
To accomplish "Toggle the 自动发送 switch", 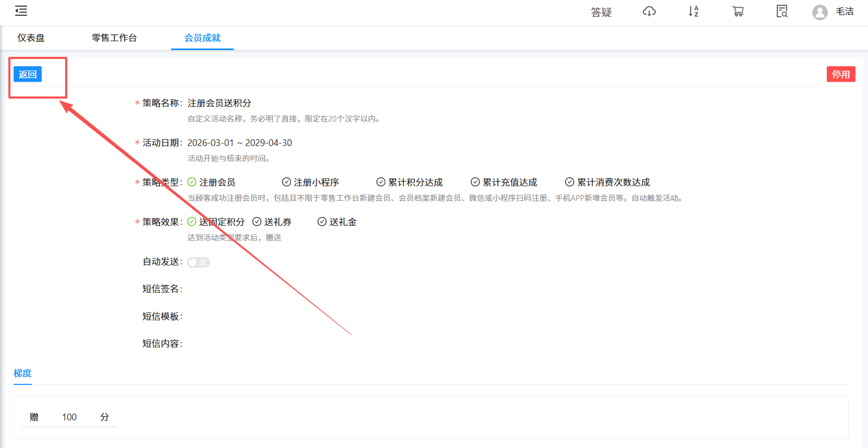I will tap(199, 262).
